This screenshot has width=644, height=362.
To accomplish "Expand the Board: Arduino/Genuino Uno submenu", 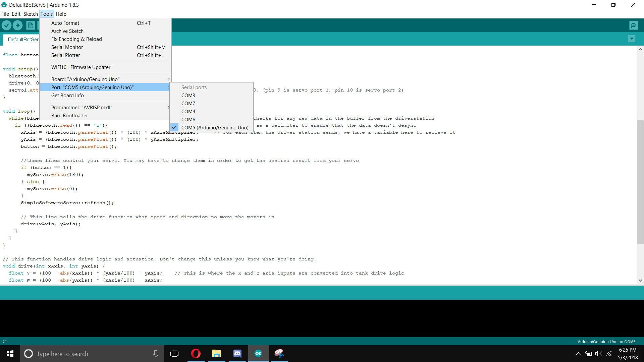I will pyautogui.click(x=105, y=79).
